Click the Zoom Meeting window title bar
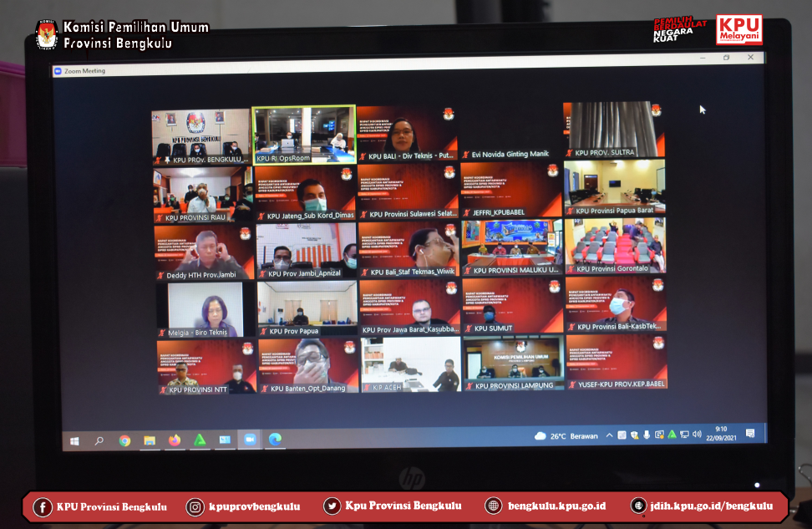Image resolution: width=812 pixels, height=529 pixels. point(376,71)
